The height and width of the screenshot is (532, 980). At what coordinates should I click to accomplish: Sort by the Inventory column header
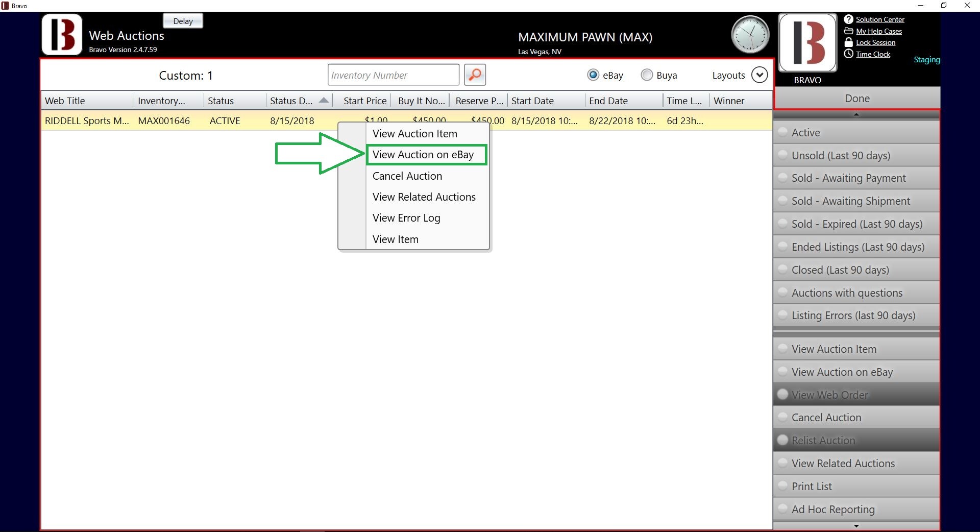pos(169,101)
